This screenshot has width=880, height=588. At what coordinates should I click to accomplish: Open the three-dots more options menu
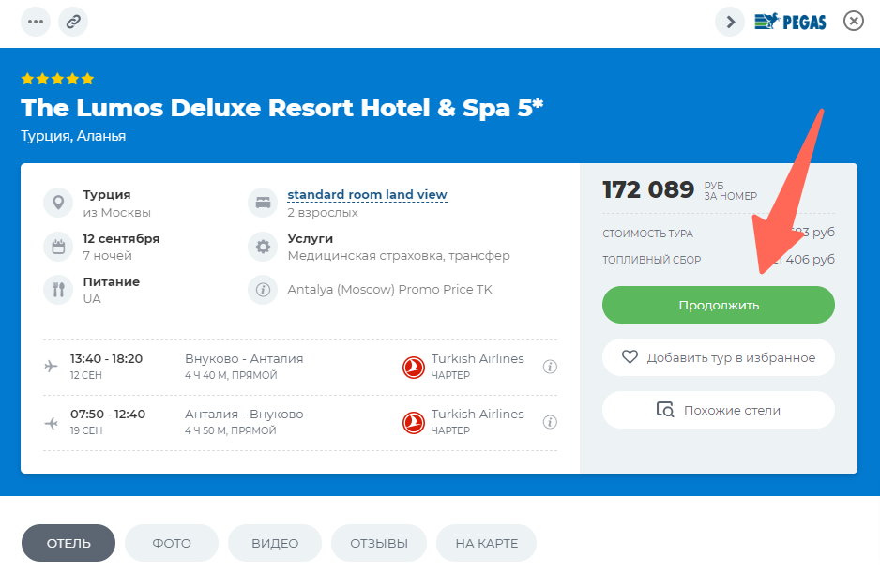(x=36, y=21)
